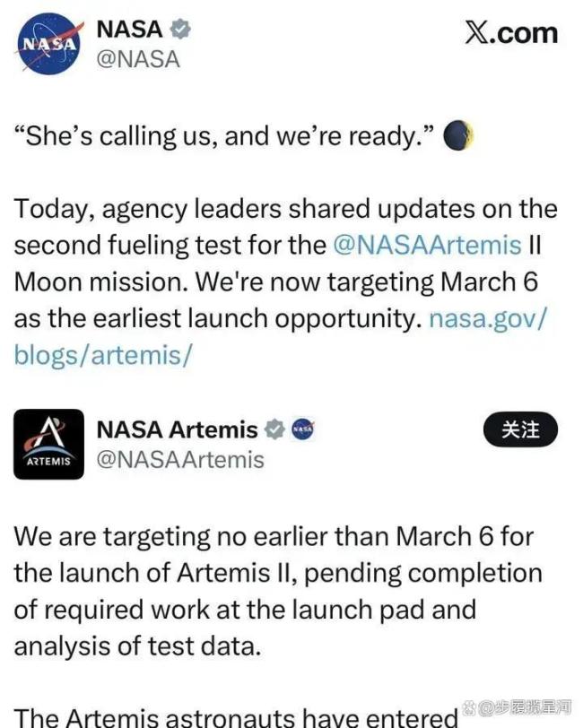Screen dimensions: 583x728
Task: Click the X.com logo
Action: tap(510, 32)
